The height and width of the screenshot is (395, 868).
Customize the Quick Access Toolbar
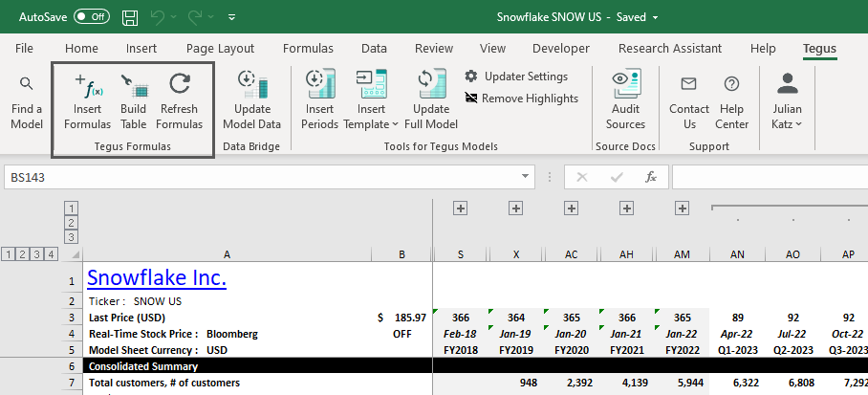coord(232,17)
